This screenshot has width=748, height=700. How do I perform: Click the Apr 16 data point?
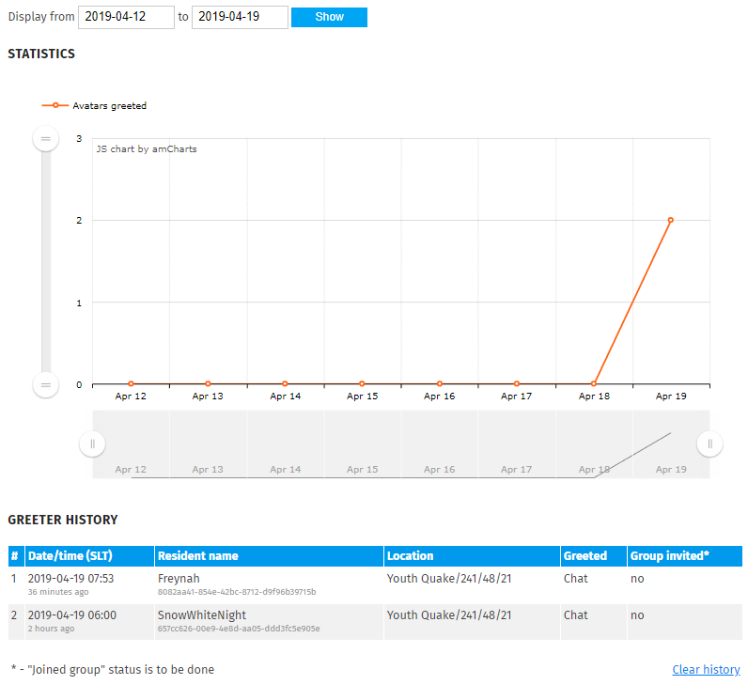coord(440,384)
